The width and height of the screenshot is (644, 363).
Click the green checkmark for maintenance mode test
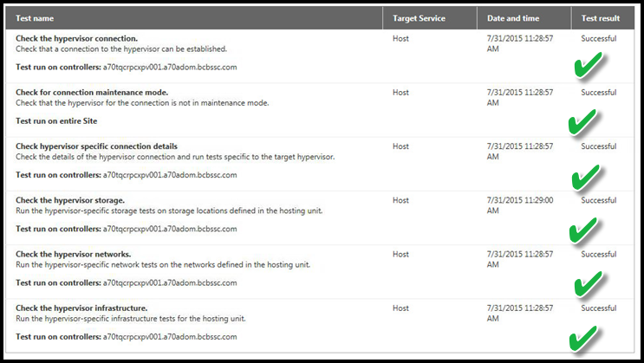pos(582,121)
